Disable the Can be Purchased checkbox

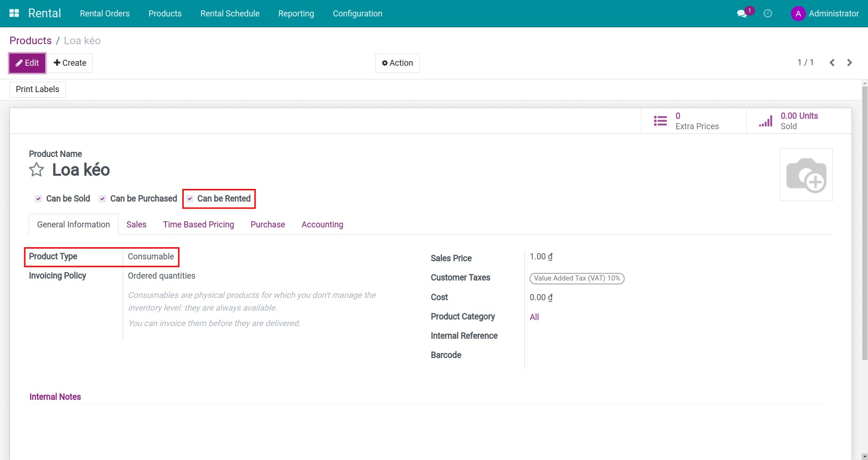(102, 198)
